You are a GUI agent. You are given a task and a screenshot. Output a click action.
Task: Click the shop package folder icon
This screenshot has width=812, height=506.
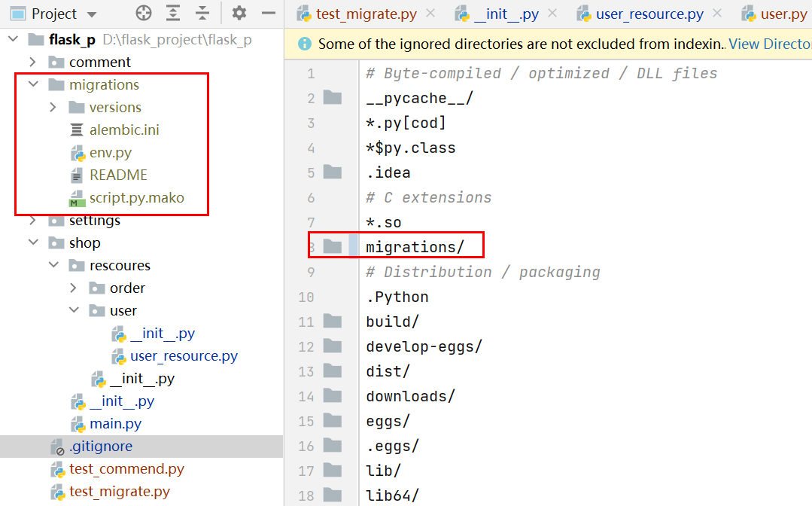point(56,242)
